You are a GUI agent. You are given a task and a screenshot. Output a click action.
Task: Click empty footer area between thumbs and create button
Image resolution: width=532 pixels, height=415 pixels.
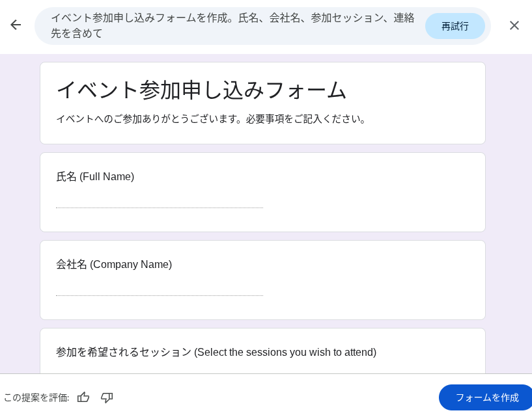click(x=273, y=397)
